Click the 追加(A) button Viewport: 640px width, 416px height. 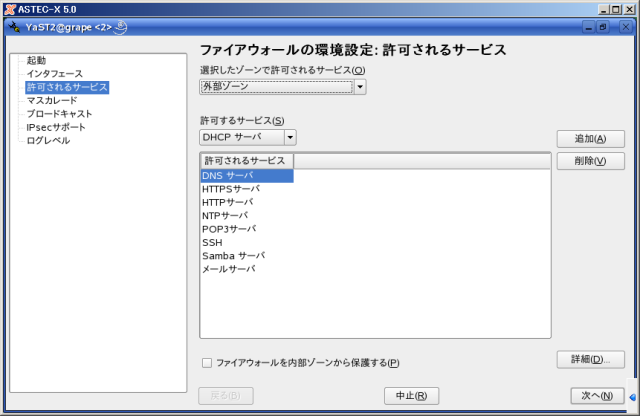click(590, 139)
